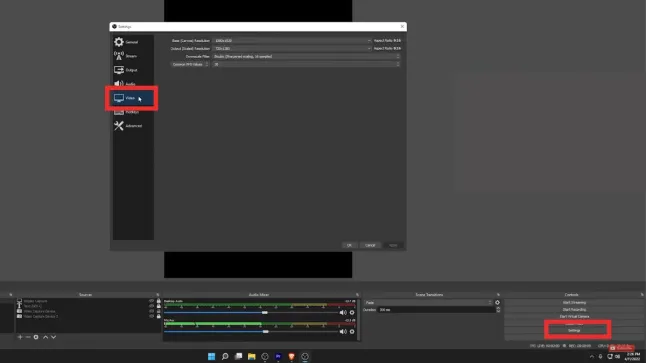
Task: Open Mic/Aux settings gear
Action: [x=352, y=332]
